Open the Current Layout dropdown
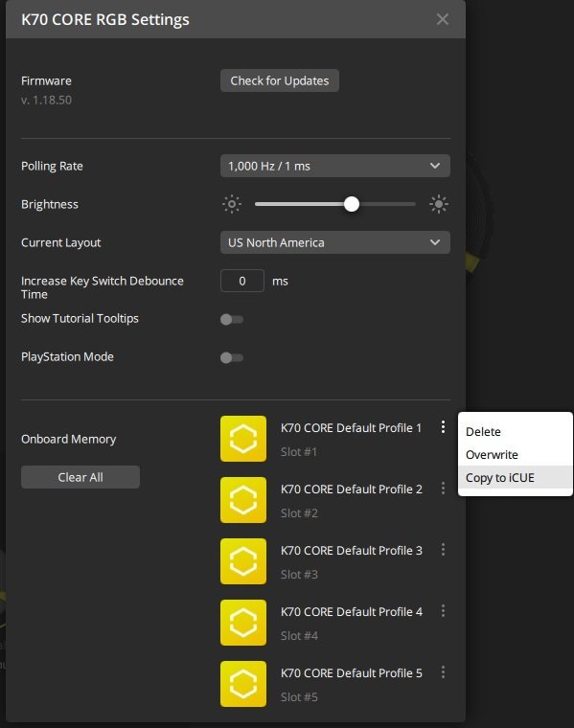The width and height of the screenshot is (574, 728). (x=334, y=242)
